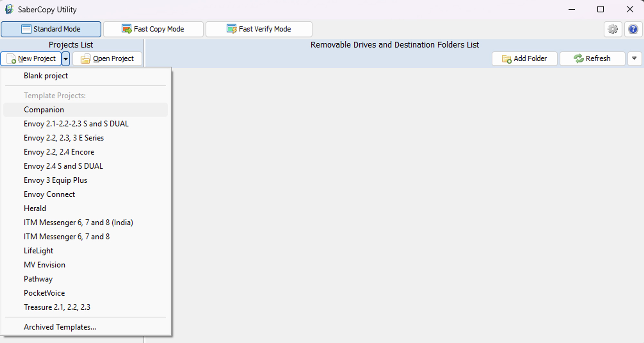
Task: Choose Blank project from the menu
Action: [x=85, y=76]
